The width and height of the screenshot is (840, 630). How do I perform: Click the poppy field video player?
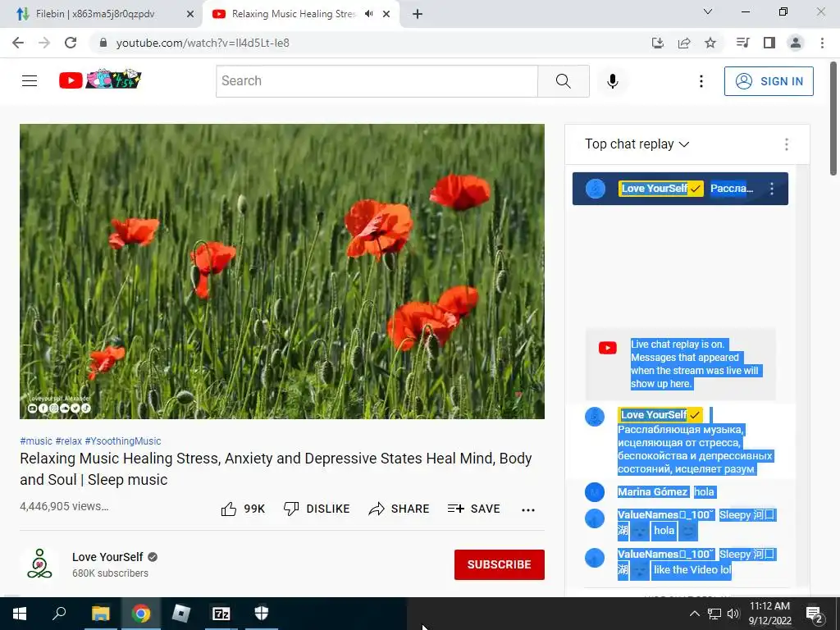click(282, 271)
